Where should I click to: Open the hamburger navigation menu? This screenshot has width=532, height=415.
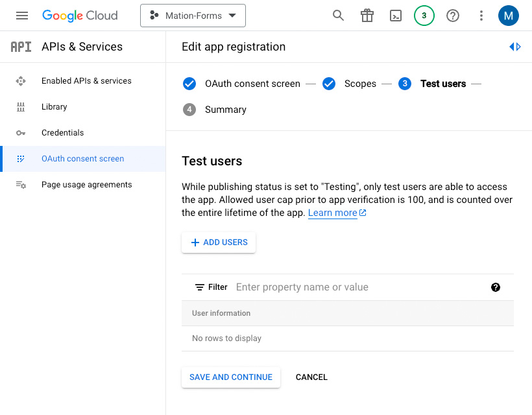pyautogui.click(x=22, y=16)
